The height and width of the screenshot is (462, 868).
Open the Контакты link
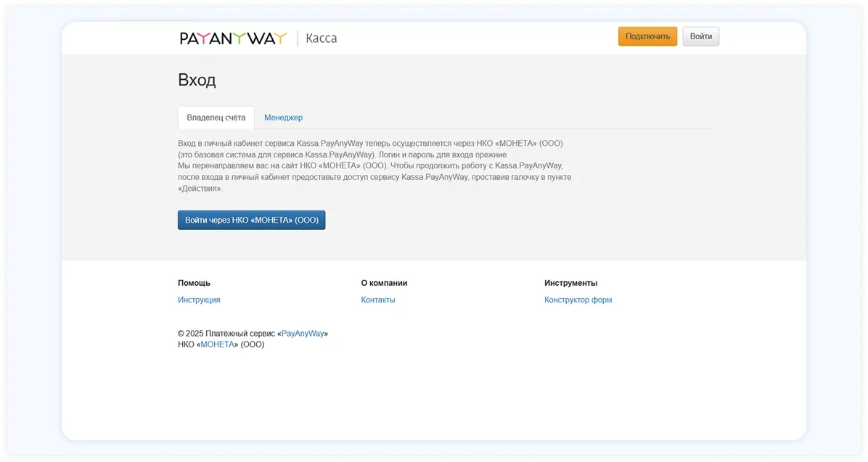378,300
